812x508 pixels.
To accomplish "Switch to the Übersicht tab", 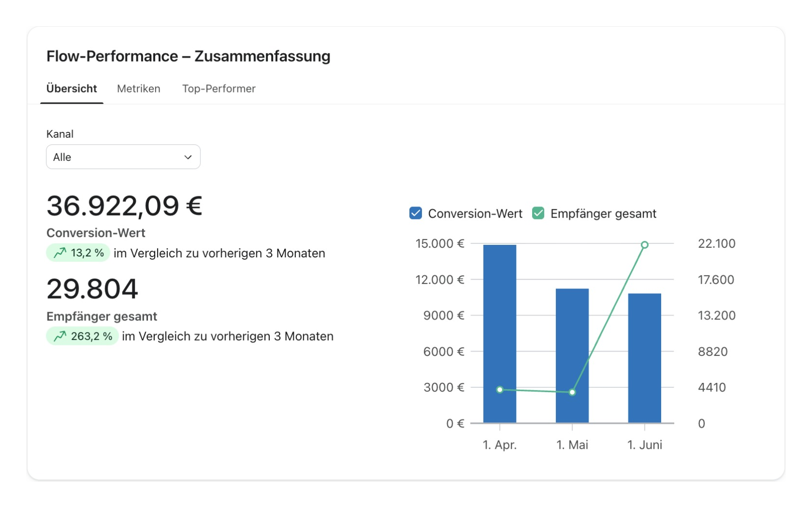I will 72,89.
